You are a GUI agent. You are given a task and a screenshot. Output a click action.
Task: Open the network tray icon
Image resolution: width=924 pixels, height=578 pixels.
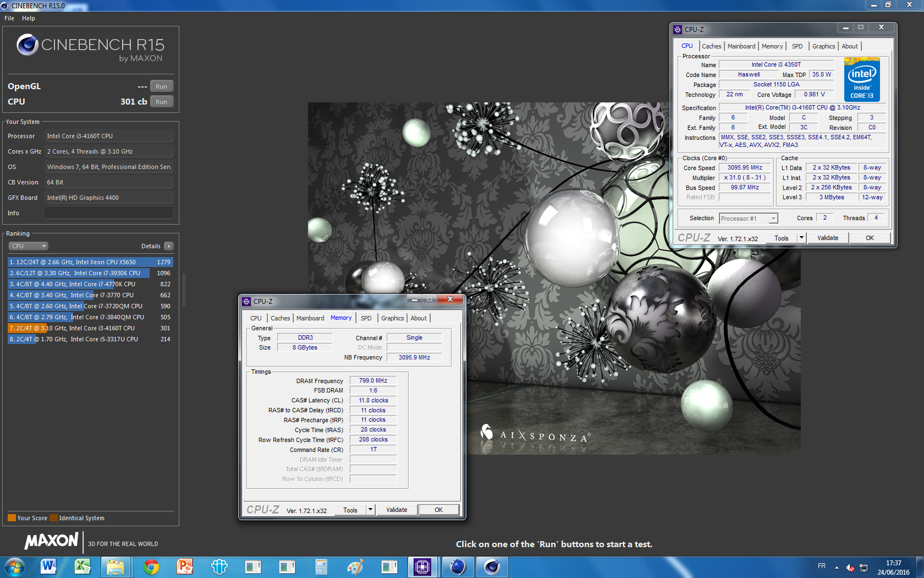(864, 568)
